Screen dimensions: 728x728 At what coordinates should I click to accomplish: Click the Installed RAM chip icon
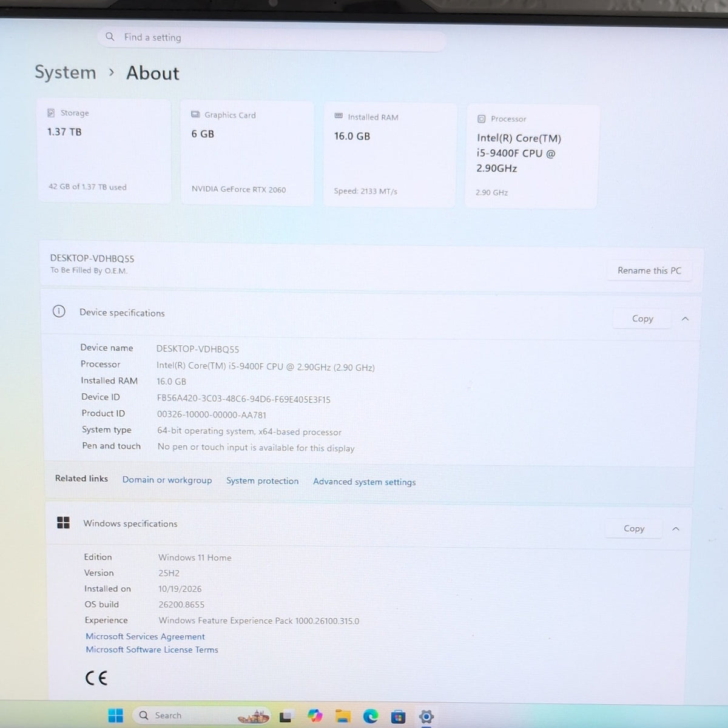tap(339, 116)
